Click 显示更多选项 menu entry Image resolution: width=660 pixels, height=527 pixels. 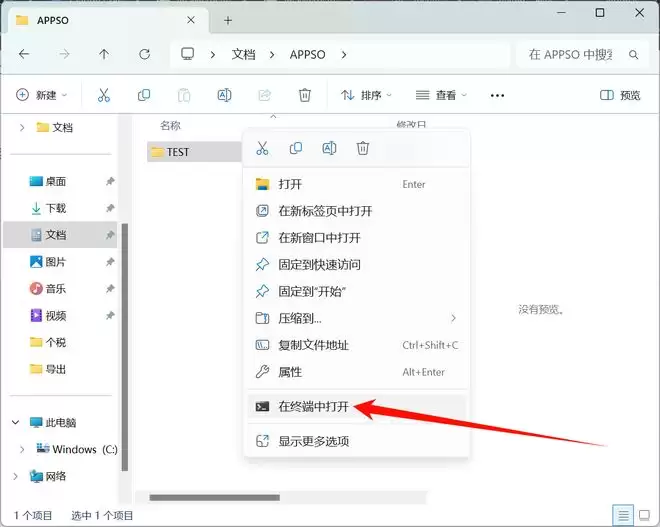313,441
